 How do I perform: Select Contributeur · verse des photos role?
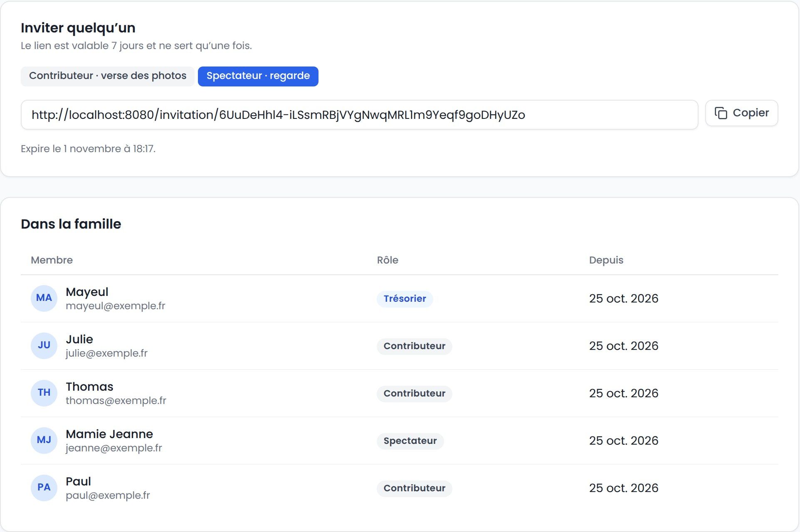click(x=108, y=76)
